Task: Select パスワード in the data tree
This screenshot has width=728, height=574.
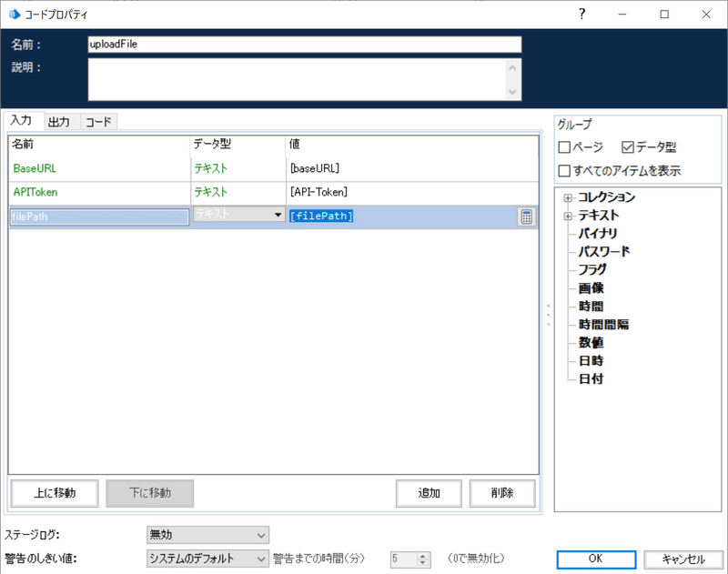Action: [x=604, y=251]
